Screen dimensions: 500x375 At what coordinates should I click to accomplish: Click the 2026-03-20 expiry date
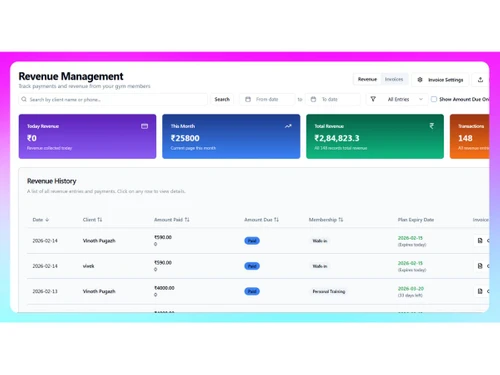(411, 289)
